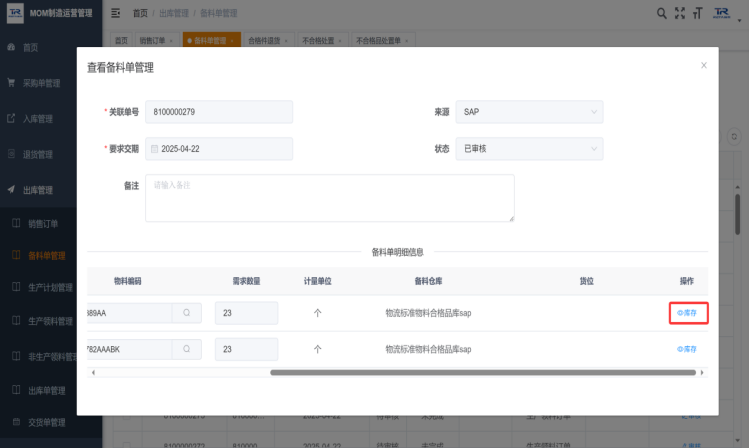Click the 备注 textarea
749x448 pixels.
[x=330, y=198]
